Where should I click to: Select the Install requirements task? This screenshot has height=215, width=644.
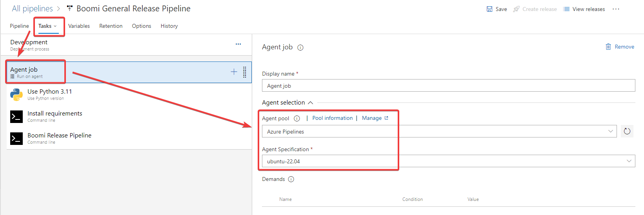129,116
